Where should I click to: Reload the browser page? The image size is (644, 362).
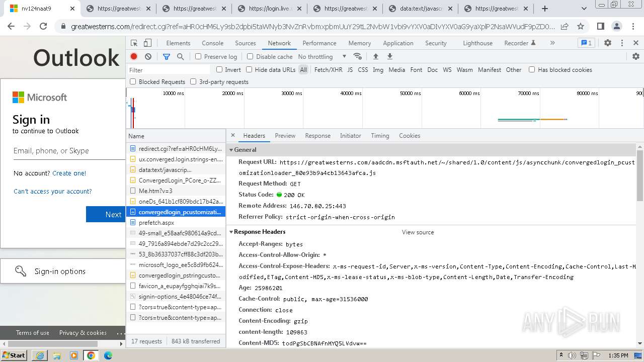tap(43, 26)
